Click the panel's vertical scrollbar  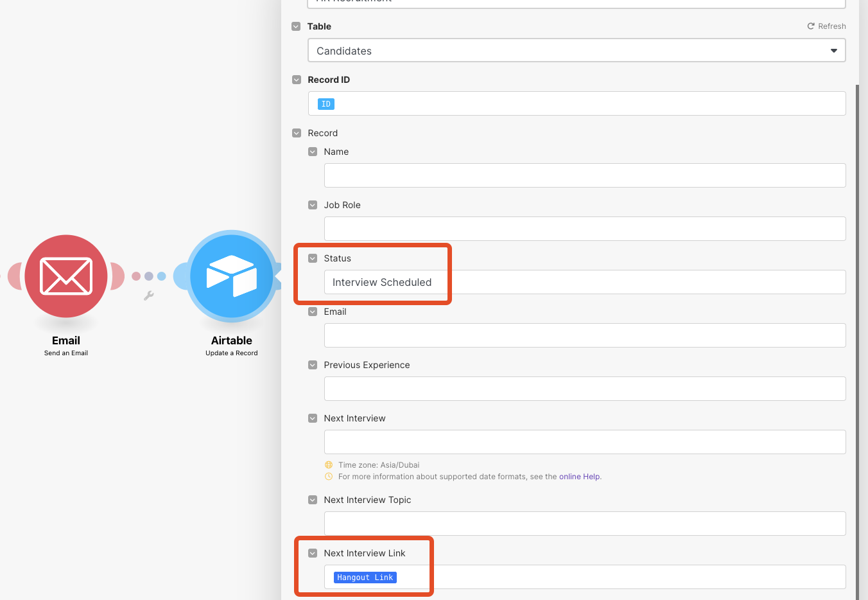(x=857, y=342)
